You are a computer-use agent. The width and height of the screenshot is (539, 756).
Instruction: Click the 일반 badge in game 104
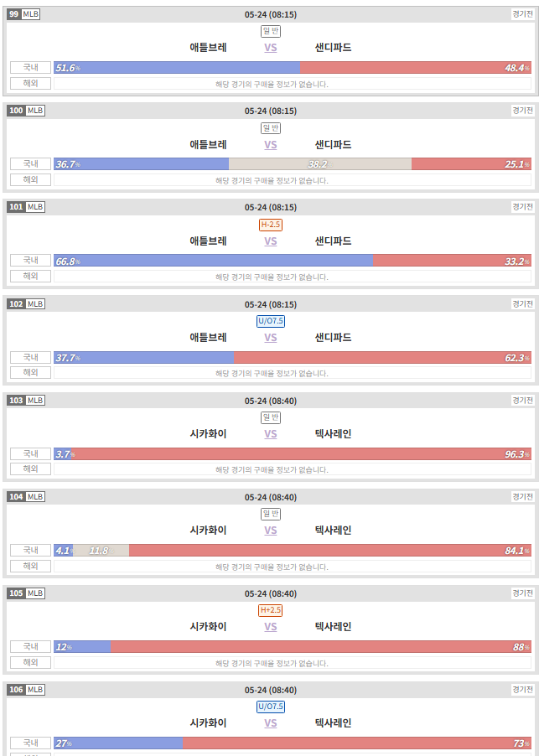[271, 514]
